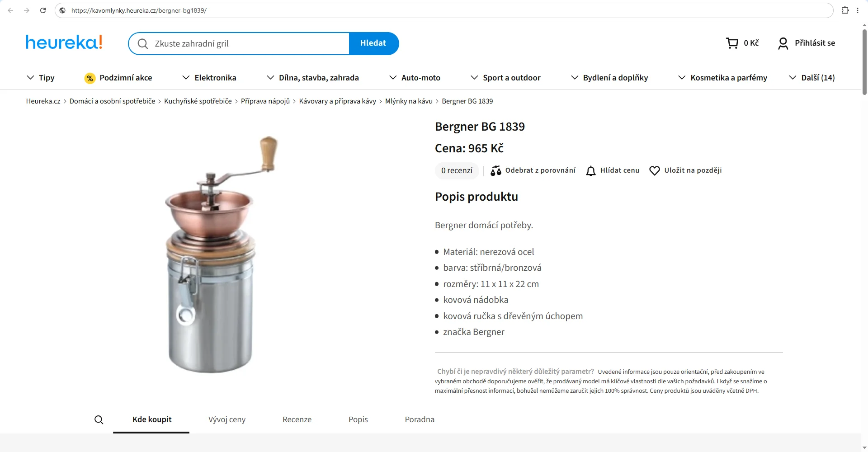
Task: Focus the Zkuste zahradní gril search field
Action: (239, 43)
